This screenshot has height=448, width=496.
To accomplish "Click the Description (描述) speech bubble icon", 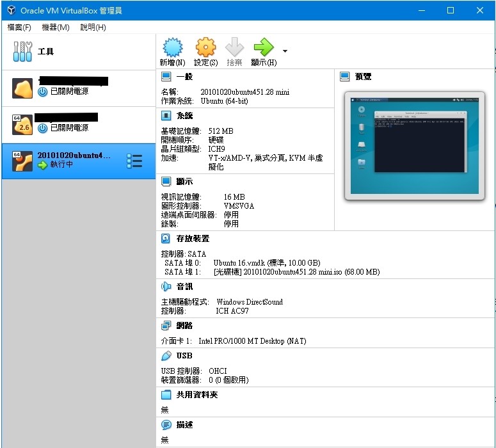I will click(166, 424).
